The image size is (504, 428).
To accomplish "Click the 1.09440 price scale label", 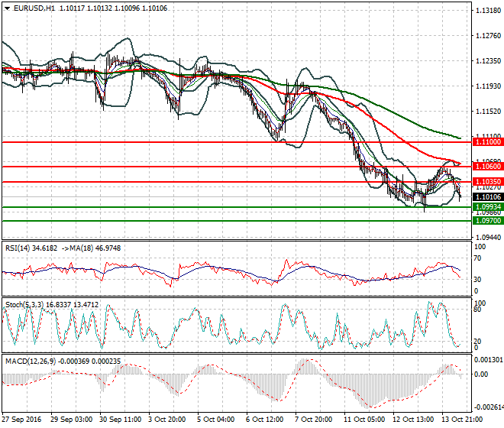I will click(486, 238).
